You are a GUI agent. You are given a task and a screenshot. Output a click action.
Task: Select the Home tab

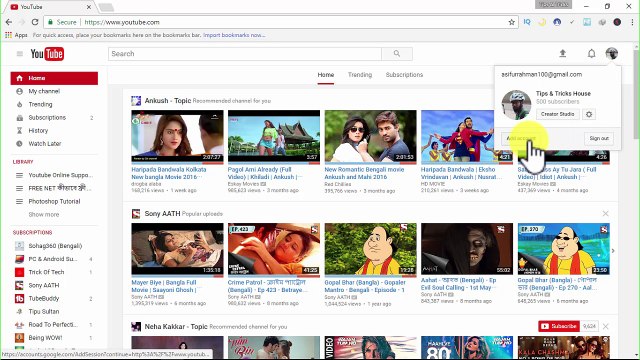(326, 75)
